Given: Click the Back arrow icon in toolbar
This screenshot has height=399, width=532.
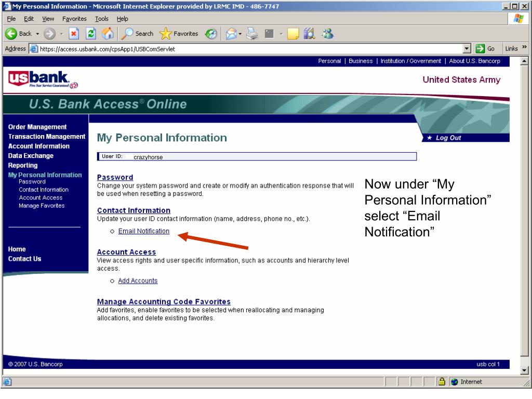Looking at the screenshot, I should click(x=11, y=34).
